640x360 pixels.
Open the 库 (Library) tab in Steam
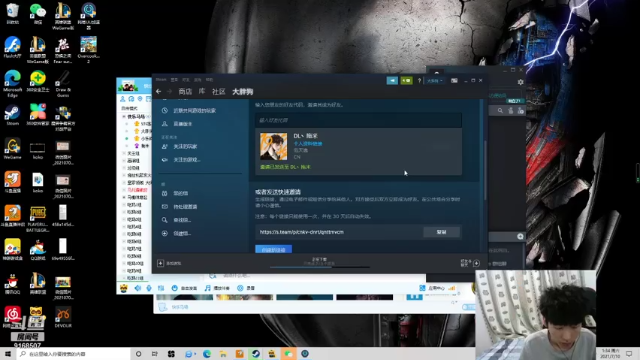point(202,91)
